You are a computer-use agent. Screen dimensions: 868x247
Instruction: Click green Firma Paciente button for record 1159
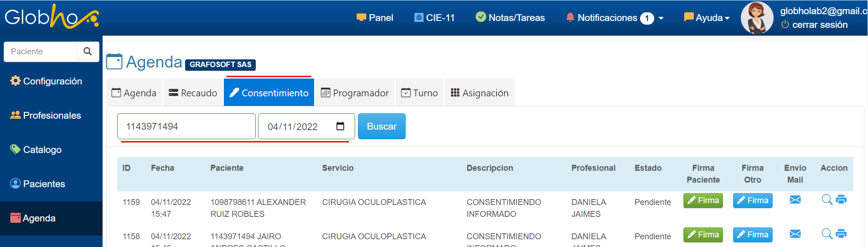[703, 200]
